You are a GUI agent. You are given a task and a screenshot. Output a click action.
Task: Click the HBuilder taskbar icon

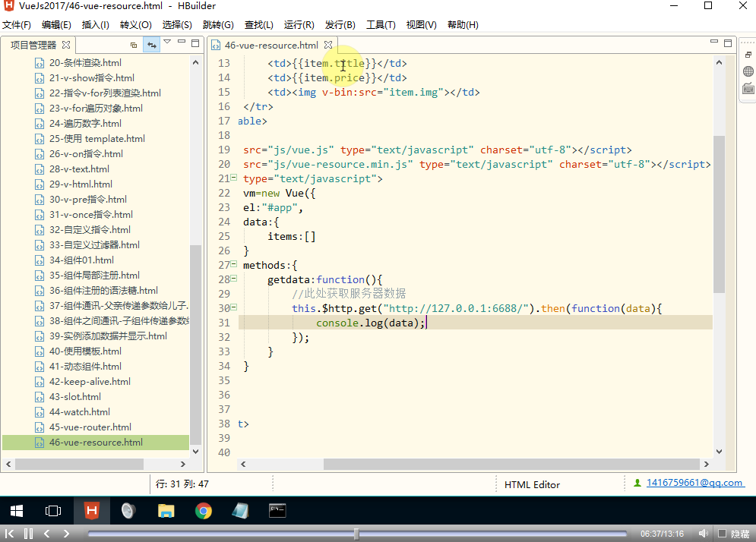(x=92, y=511)
